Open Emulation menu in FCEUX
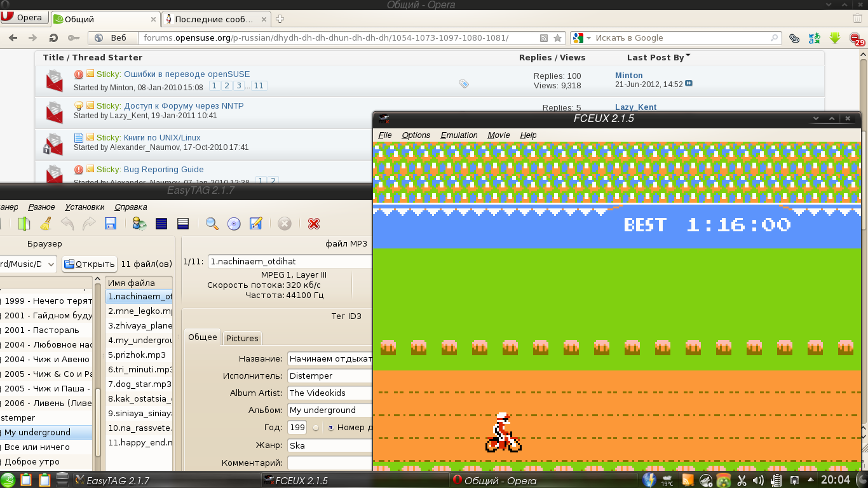 pyautogui.click(x=459, y=135)
